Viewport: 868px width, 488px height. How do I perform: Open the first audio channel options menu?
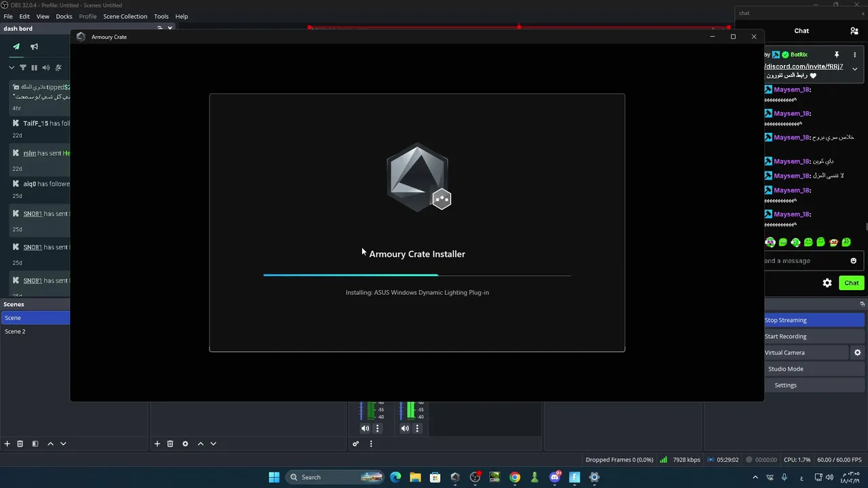pos(378,428)
